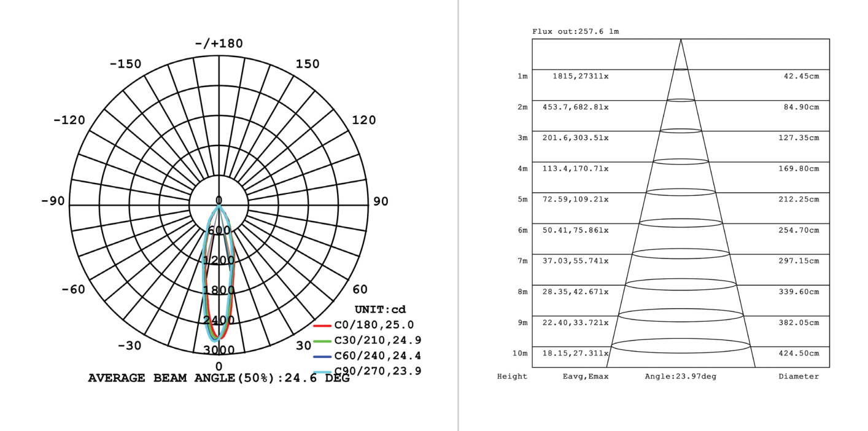Click the blue C60/240 legend line
868x431 pixels.
coord(322,357)
